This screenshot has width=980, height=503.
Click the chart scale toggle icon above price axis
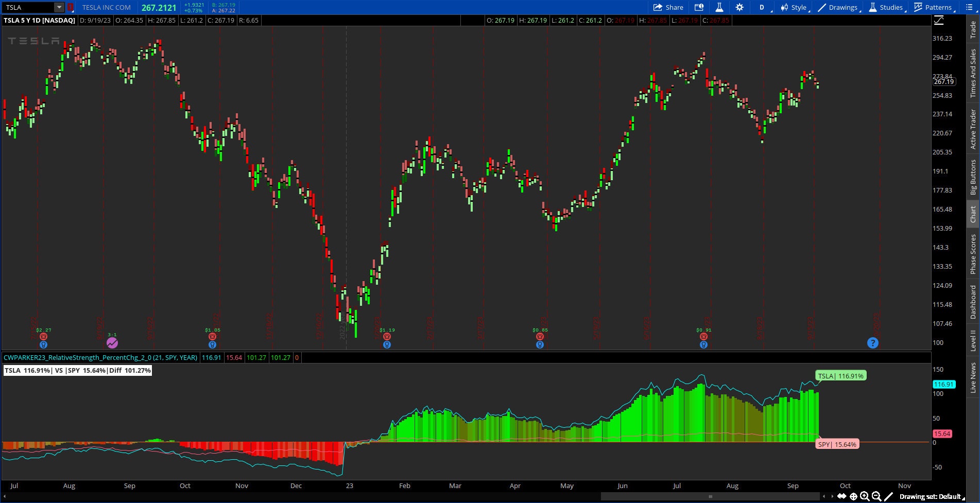939,21
